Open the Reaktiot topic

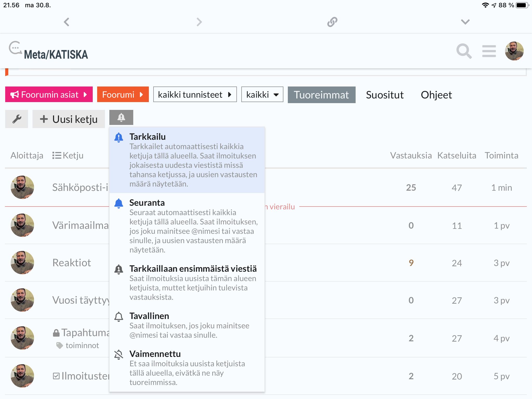72,263
